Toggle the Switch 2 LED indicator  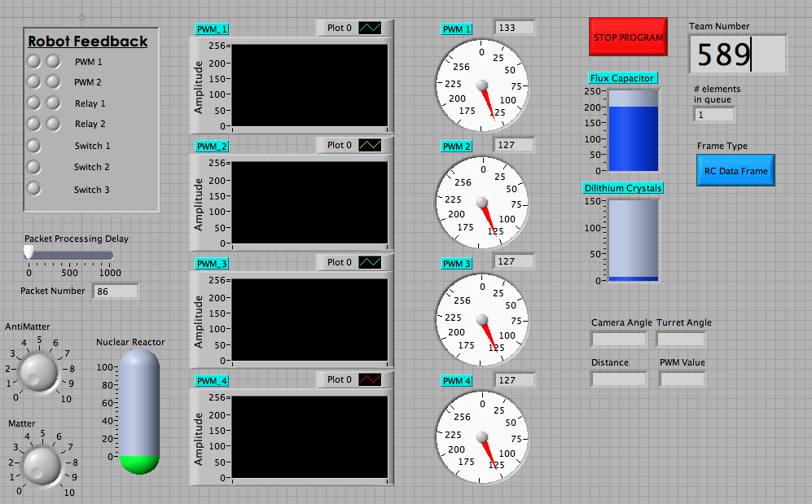33,167
